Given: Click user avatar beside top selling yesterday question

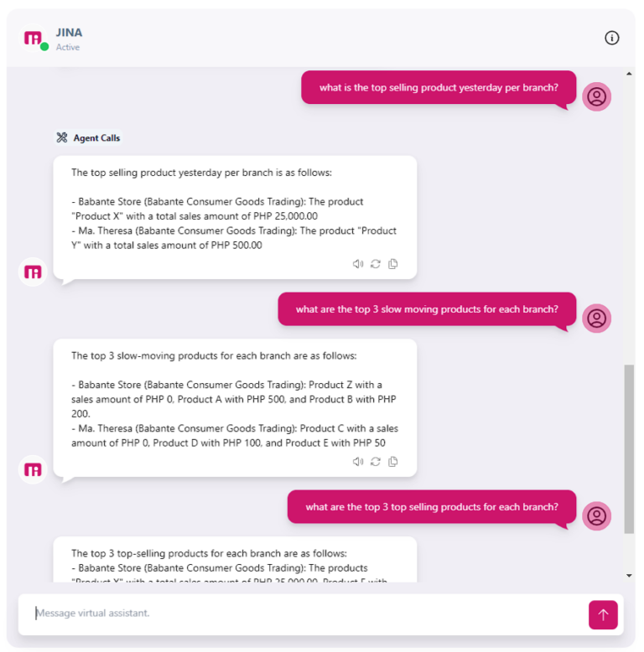Looking at the screenshot, I should 596,96.
